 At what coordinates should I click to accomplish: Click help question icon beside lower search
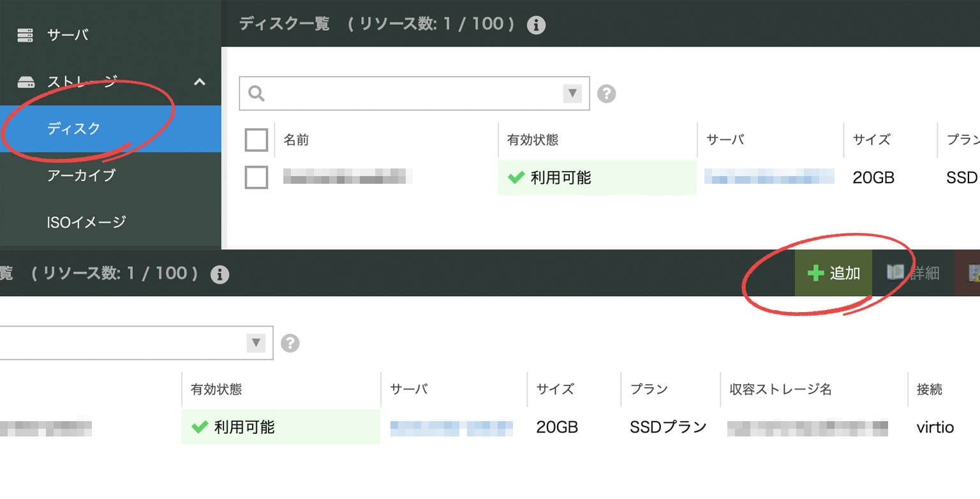pos(290,343)
